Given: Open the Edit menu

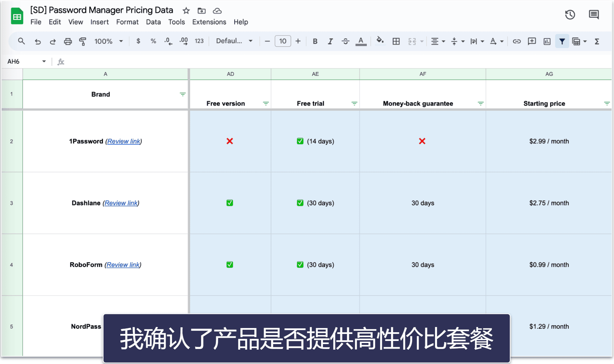Looking at the screenshot, I should point(55,22).
